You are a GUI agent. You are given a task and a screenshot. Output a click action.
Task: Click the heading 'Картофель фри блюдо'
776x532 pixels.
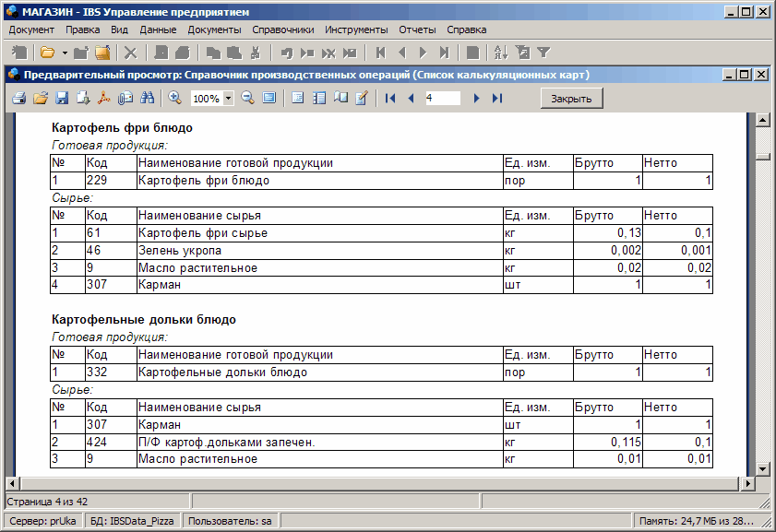[x=122, y=128]
